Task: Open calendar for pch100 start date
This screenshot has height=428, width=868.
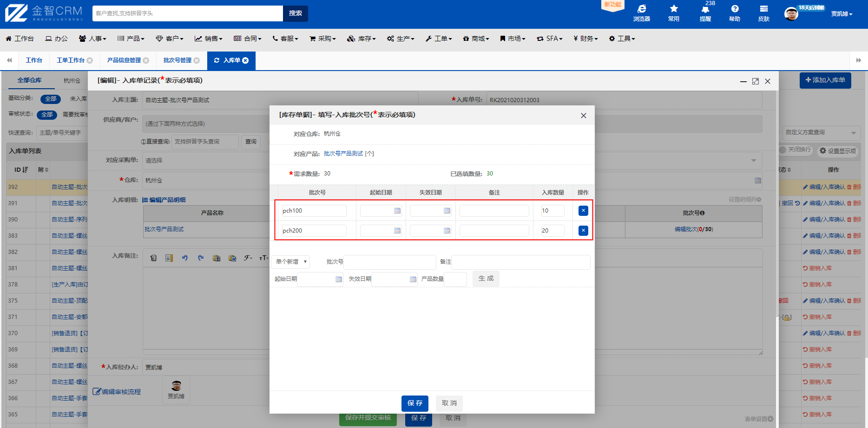Action: coord(397,211)
